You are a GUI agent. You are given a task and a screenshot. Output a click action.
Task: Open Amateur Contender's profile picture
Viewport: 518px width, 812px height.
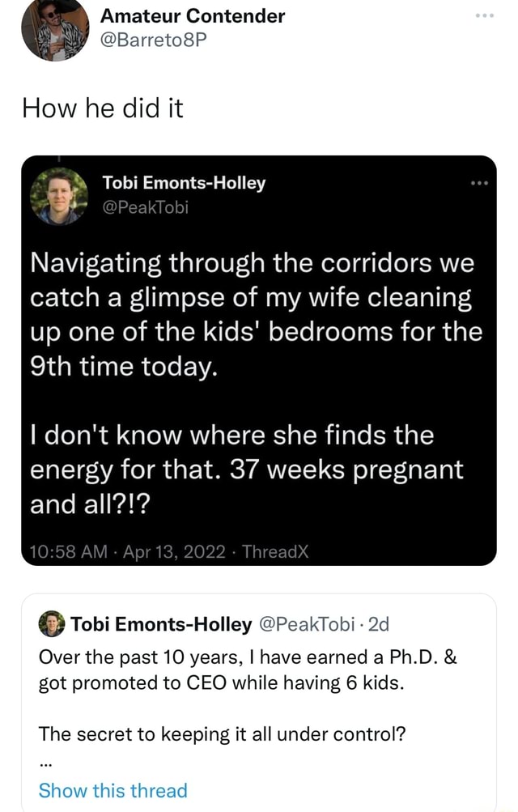pyautogui.click(x=54, y=30)
